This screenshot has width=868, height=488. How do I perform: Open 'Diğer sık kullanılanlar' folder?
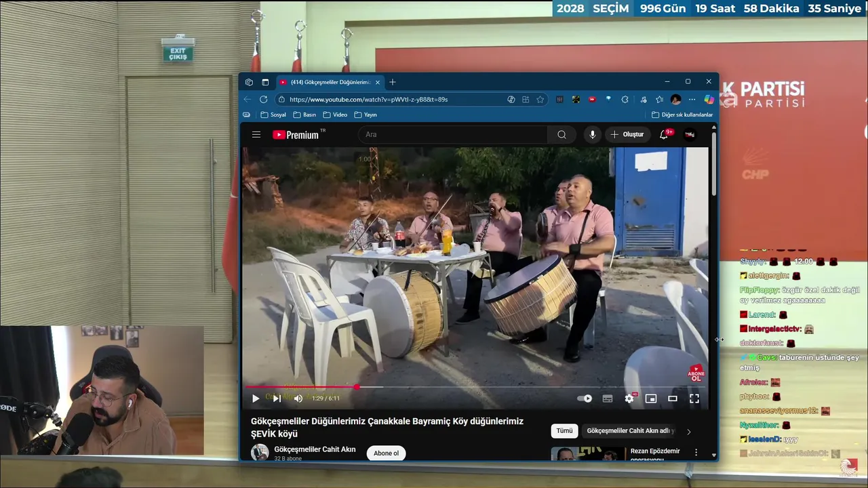682,115
